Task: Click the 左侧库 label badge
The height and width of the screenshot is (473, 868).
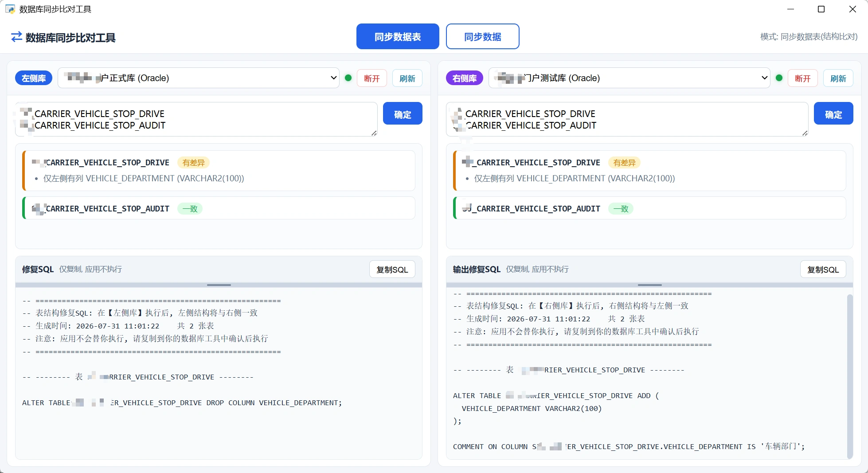Action: tap(34, 78)
